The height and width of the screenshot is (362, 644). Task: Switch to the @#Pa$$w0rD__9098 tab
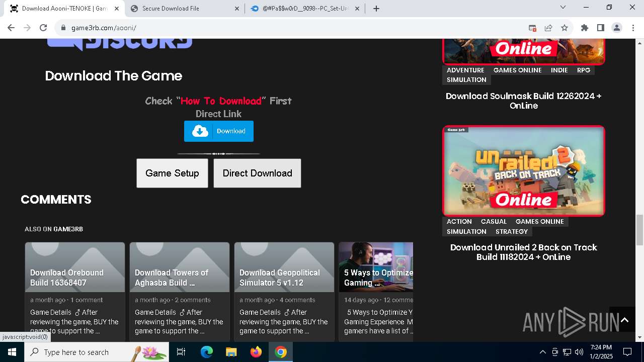[x=304, y=8]
